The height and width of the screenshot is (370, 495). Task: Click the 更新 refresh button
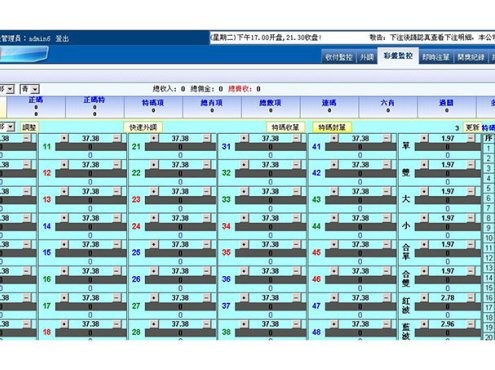coord(472,127)
